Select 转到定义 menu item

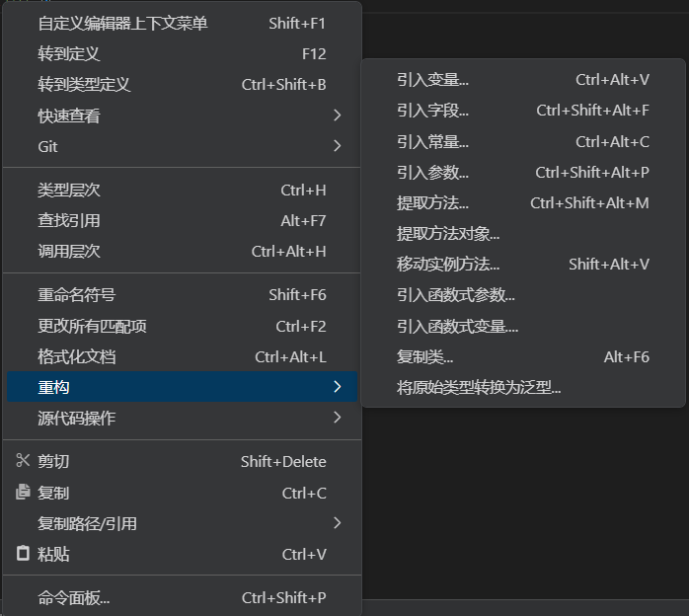182,54
